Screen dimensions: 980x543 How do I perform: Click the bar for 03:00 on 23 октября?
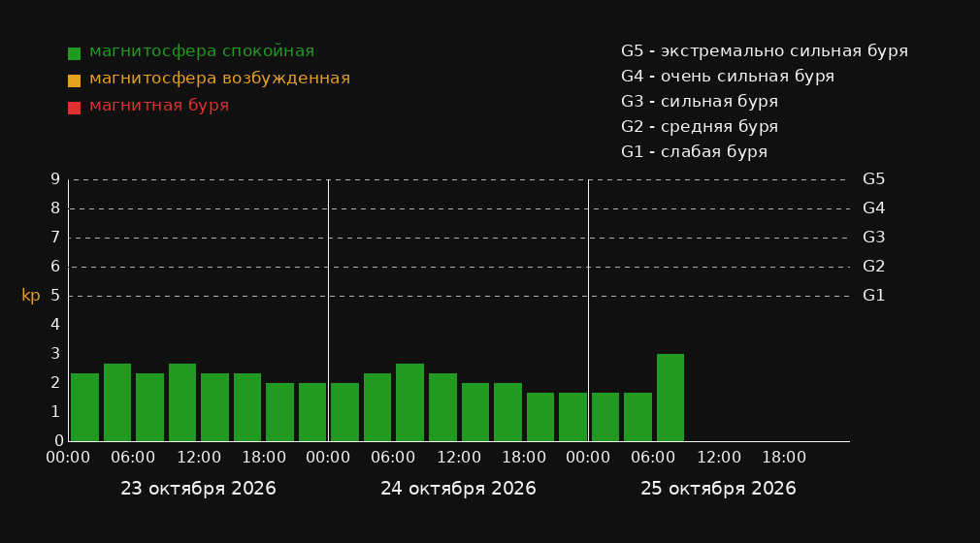[117, 402]
